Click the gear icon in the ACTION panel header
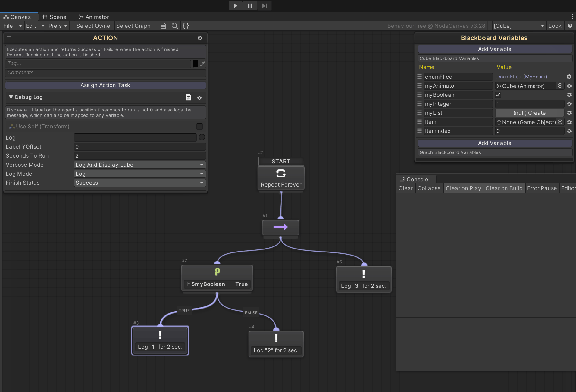576x392 pixels. (200, 38)
